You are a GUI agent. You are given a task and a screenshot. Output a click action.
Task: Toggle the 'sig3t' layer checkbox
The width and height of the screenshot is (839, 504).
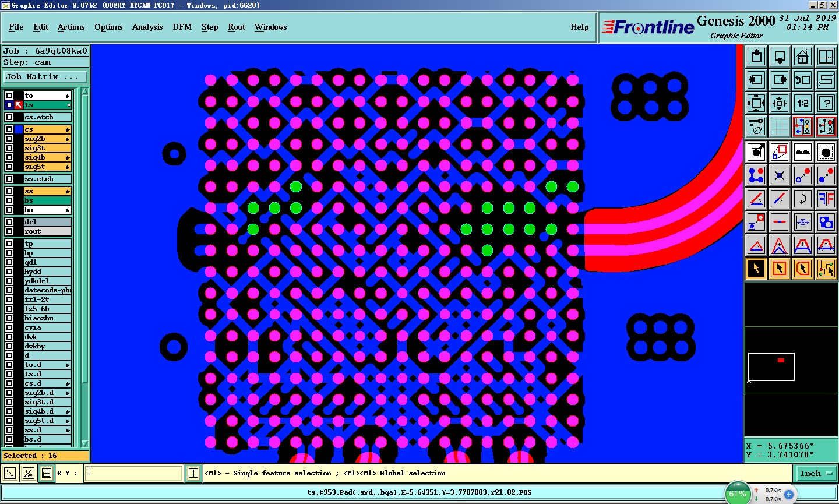(x=9, y=148)
